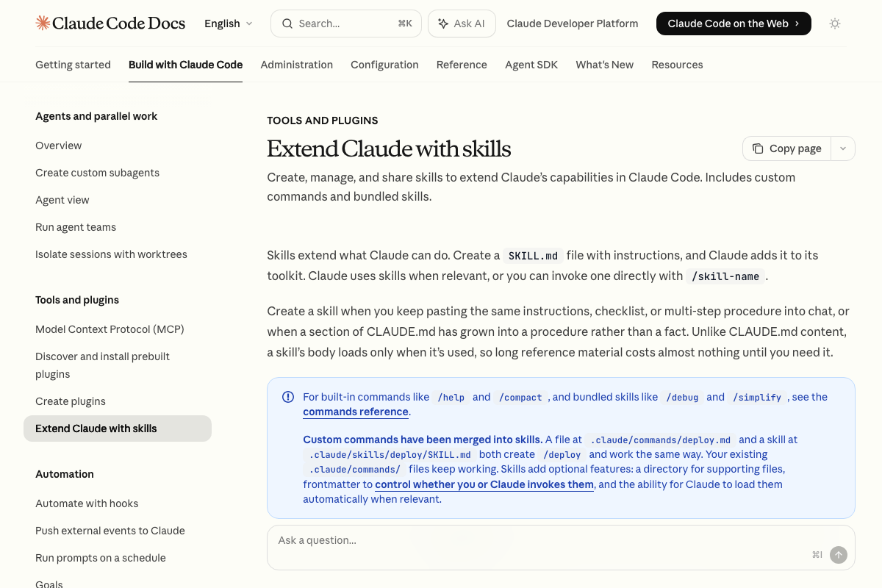Click the /debug inline code

tap(683, 398)
